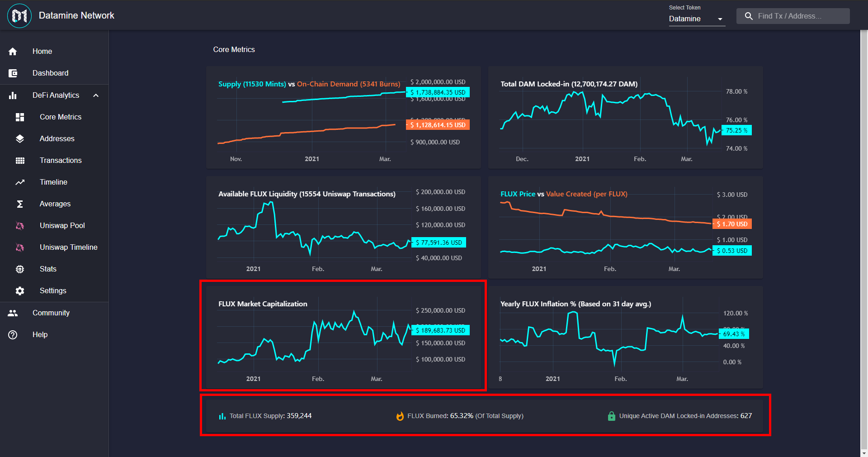Click the Community people icon
The height and width of the screenshot is (457, 868).
pyautogui.click(x=13, y=313)
